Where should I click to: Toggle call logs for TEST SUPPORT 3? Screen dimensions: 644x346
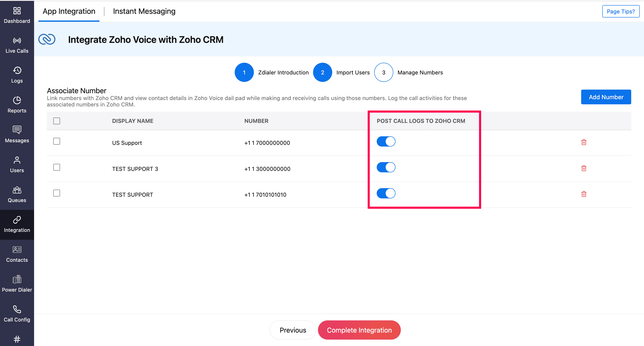(x=386, y=167)
